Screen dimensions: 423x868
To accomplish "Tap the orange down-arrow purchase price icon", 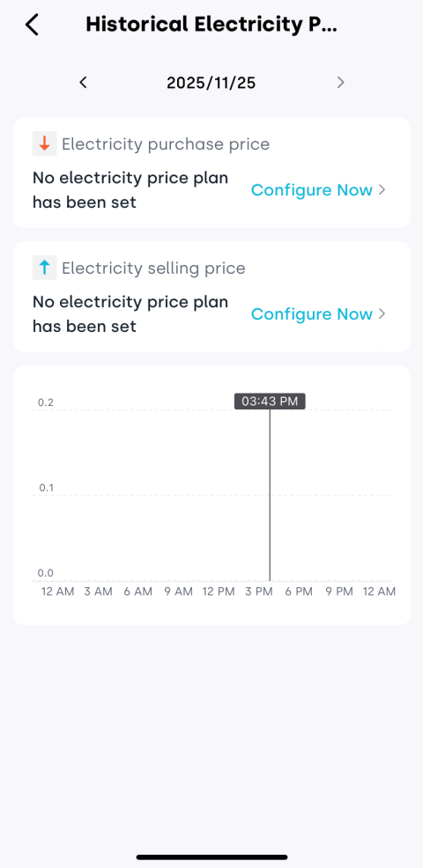I will point(44,143).
